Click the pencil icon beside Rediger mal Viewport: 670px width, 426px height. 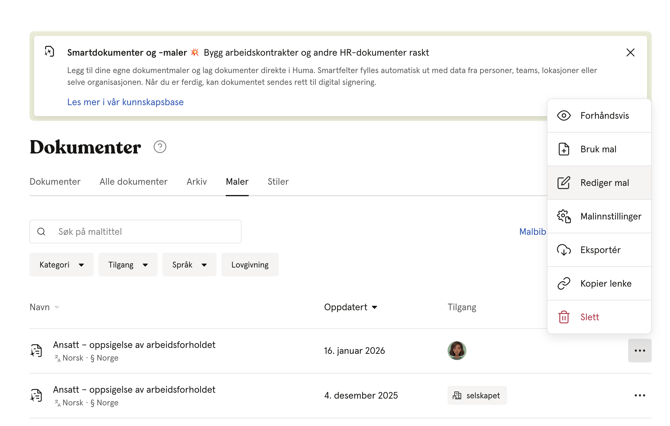point(564,182)
